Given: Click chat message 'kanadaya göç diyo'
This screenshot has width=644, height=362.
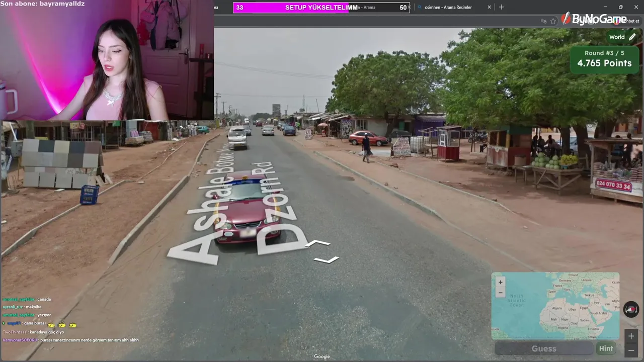Looking at the screenshot, I should [x=47, y=332].
